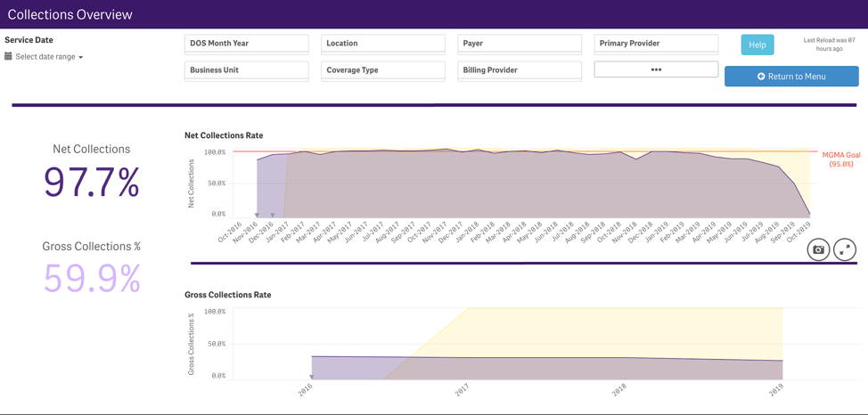The image size is (868, 415).
Task: Click the Last Reload timestamp text
Action: 829,45
